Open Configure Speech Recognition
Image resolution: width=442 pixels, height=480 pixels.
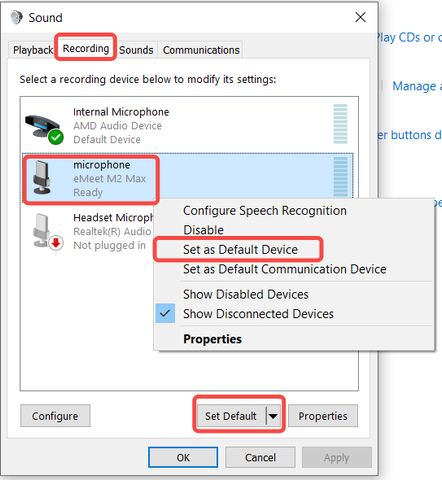pos(265,211)
